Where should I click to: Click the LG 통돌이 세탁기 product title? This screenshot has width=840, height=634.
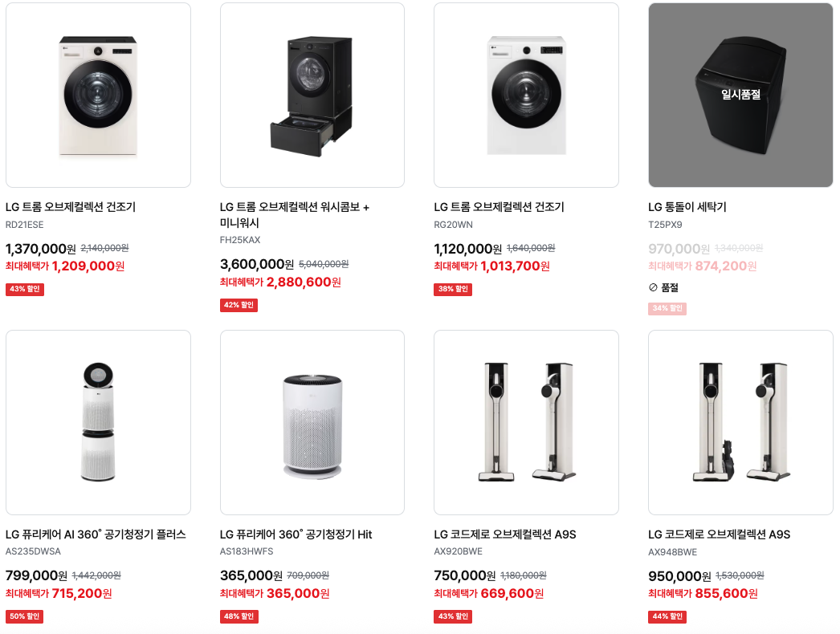pyautogui.click(x=687, y=207)
